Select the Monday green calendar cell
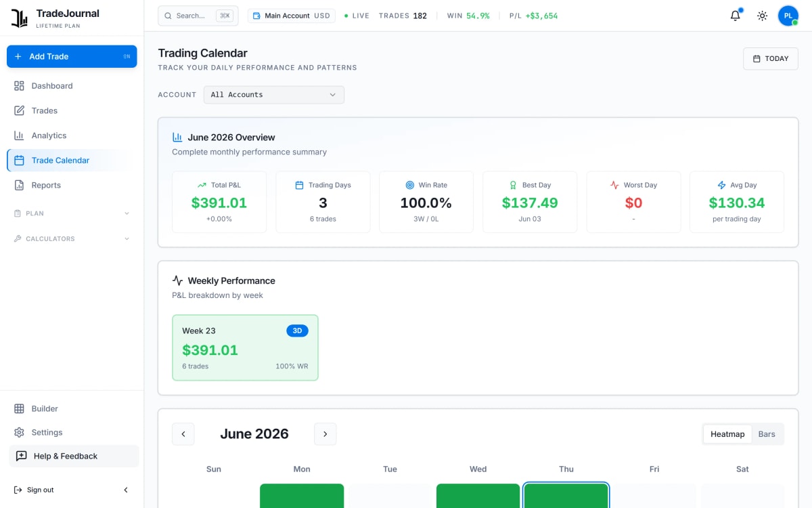The height and width of the screenshot is (508, 812). tap(302, 496)
